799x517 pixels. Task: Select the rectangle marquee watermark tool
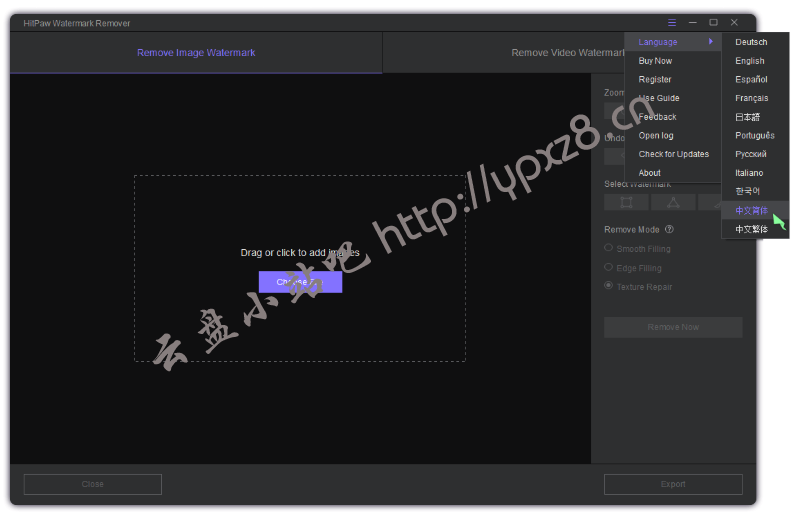pos(626,202)
